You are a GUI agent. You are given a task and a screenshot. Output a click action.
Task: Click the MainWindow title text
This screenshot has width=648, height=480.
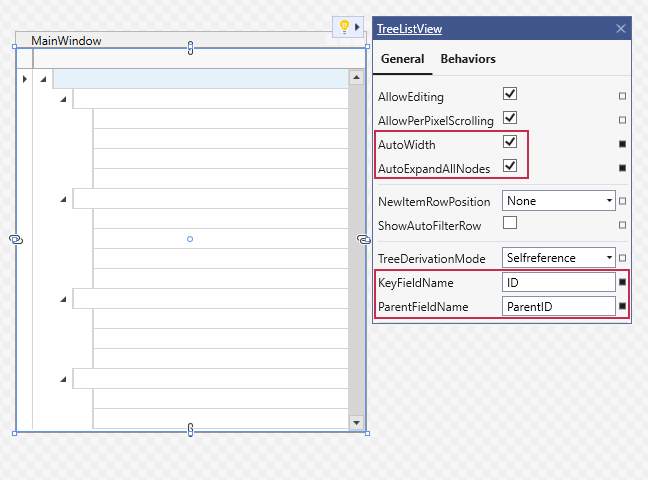click(x=66, y=41)
